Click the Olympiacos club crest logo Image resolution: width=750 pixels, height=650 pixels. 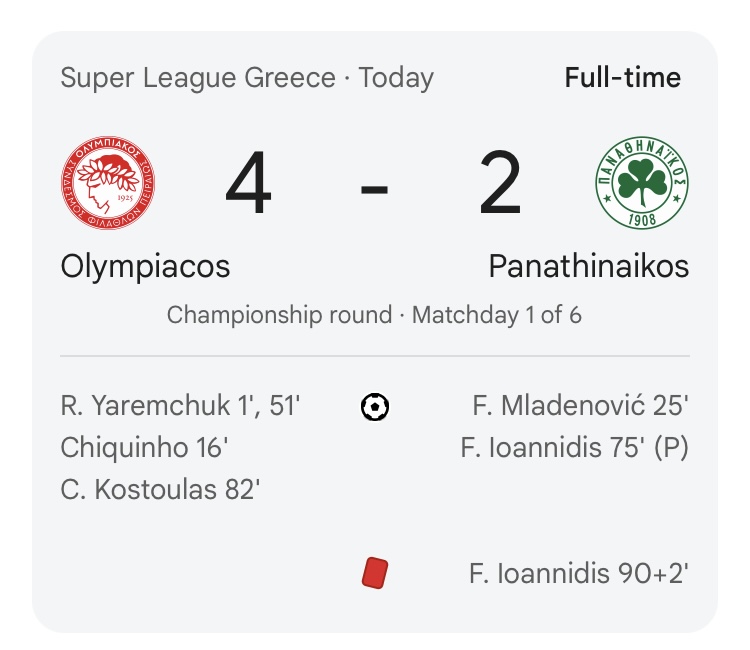coord(108,183)
